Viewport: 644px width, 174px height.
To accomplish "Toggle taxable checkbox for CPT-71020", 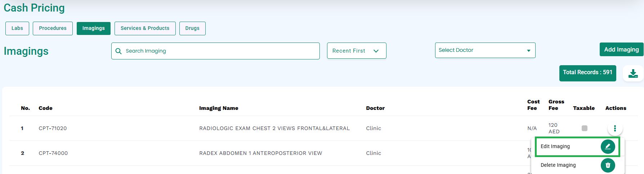I will [x=585, y=128].
